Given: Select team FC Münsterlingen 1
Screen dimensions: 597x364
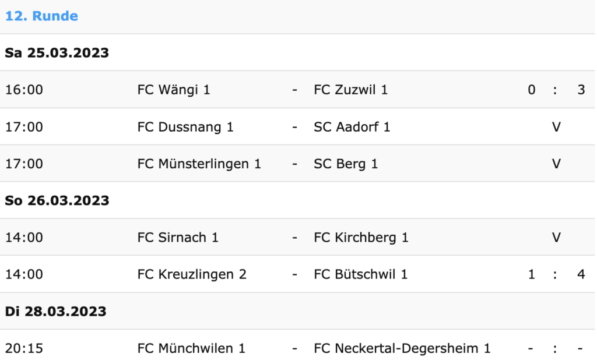Looking at the screenshot, I should 199,164.
